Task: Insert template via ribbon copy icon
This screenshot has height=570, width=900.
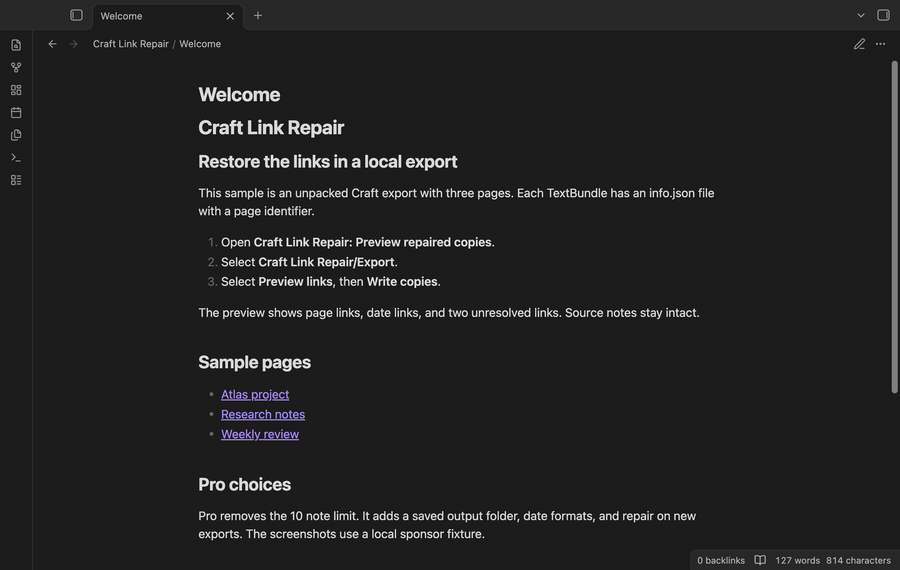Action: 16,135
